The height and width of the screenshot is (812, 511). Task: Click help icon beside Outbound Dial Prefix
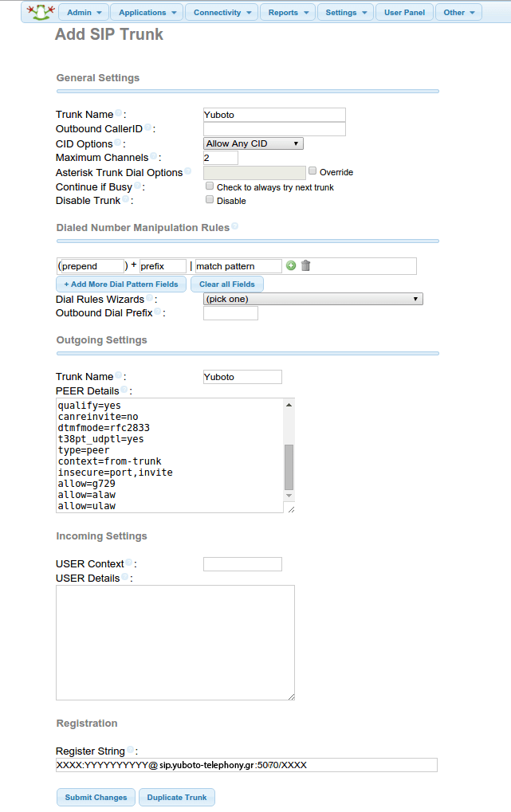pyautogui.click(x=158, y=312)
